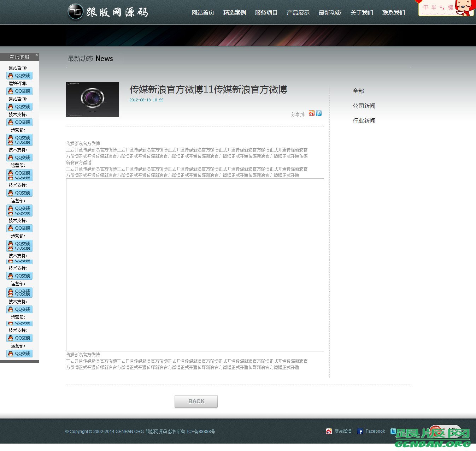Click the Twitter bird icon in footer
The image size is (476, 451).
point(393,431)
